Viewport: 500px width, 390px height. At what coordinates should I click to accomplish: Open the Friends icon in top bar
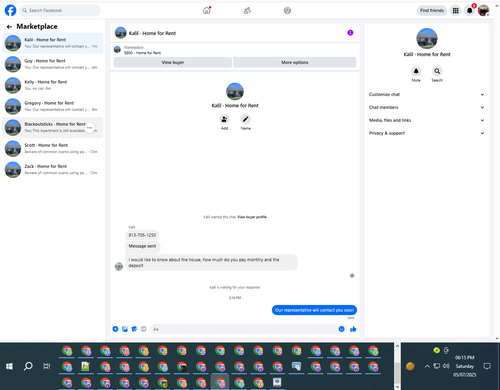pos(247,11)
